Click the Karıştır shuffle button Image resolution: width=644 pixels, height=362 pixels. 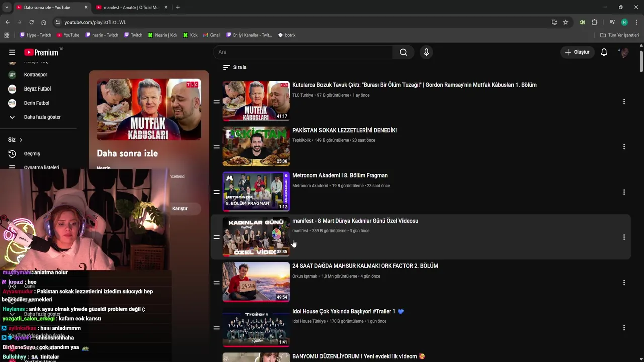pyautogui.click(x=180, y=208)
